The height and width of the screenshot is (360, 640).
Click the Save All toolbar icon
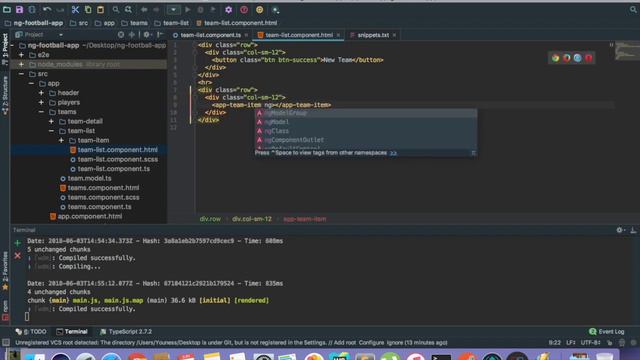click(x=19, y=9)
